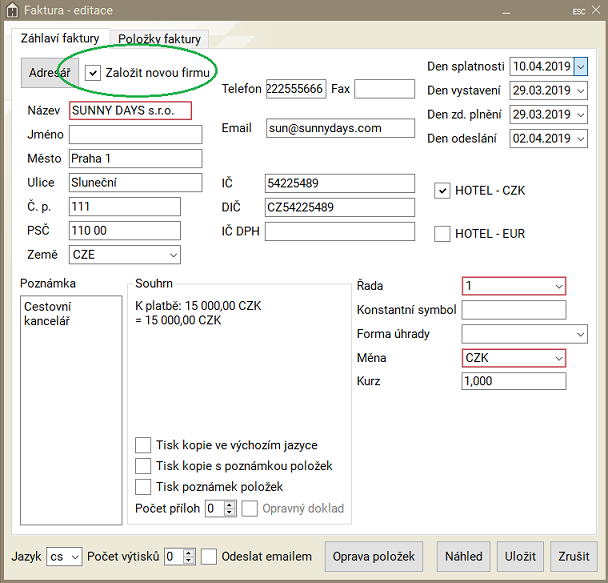The image size is (608, 583).
Task: Switch to Položky faktury tab
Action: pos(160,39)
